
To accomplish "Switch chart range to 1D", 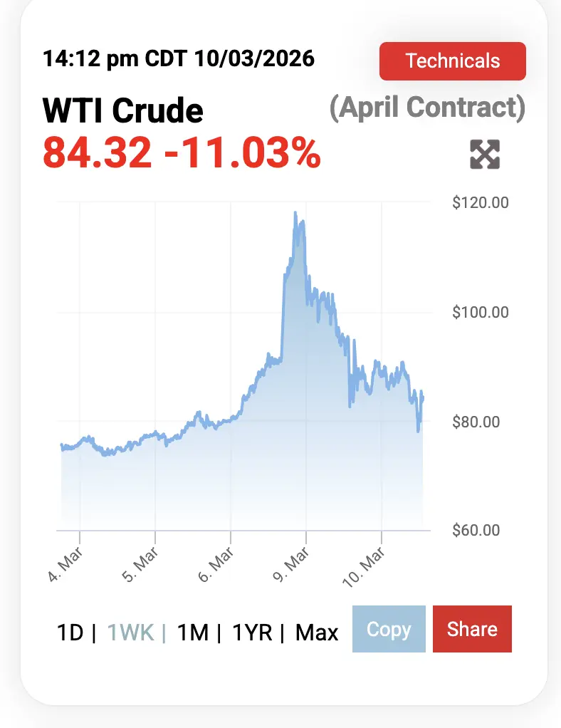I will (70, 632).
